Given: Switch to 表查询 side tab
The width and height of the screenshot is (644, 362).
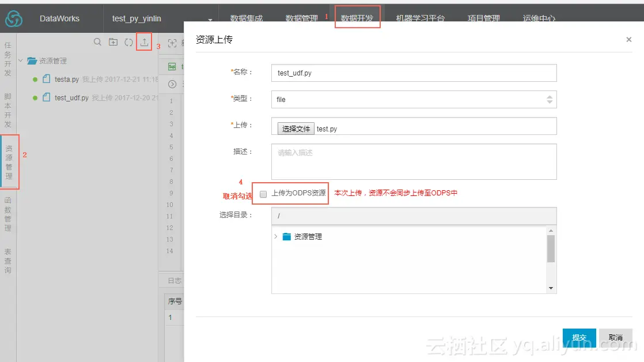Looking at the screenshot, I should (x=8, y=261).
